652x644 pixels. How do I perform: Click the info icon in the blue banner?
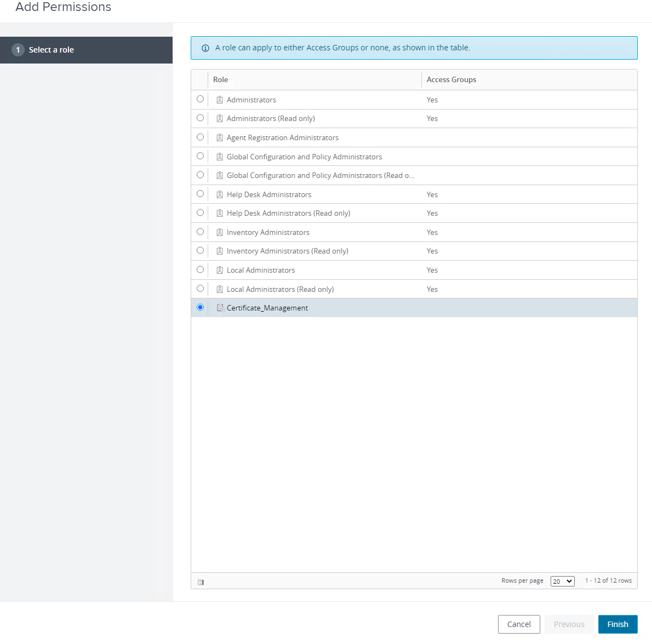point(205,48)
